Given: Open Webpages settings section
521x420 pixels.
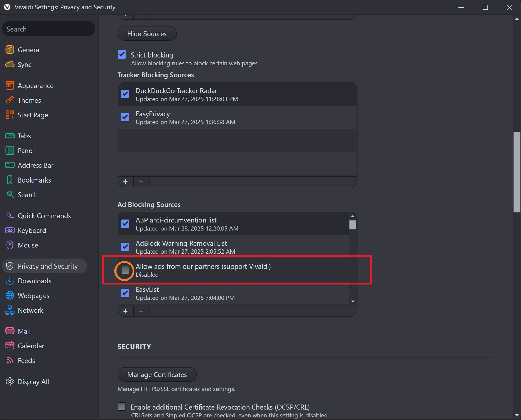Looking at the screenshot, I should click(34, 296).
